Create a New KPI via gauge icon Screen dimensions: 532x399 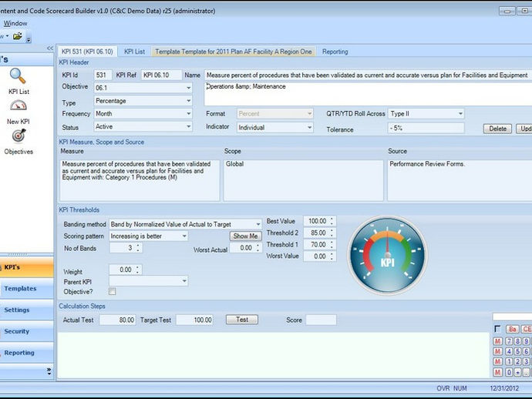point(19,106)
